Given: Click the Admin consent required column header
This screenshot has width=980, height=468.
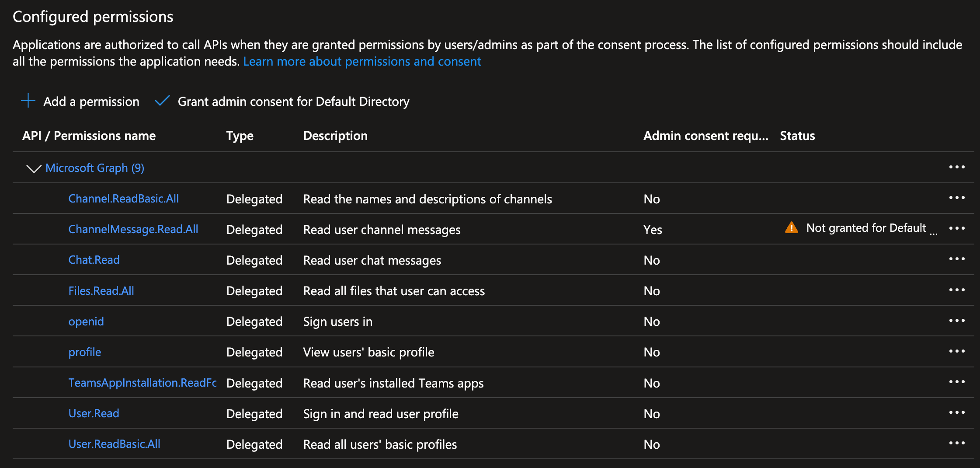Looking at the screenshot, I should click(x=705, y=136).
